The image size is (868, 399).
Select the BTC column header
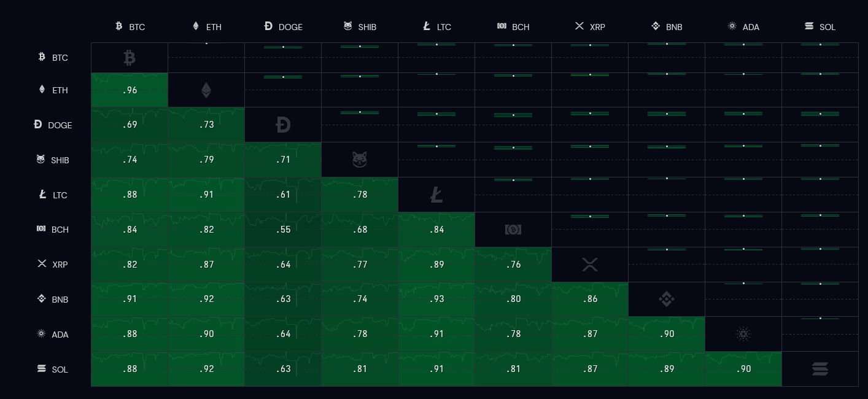click(x=130, y=26)
